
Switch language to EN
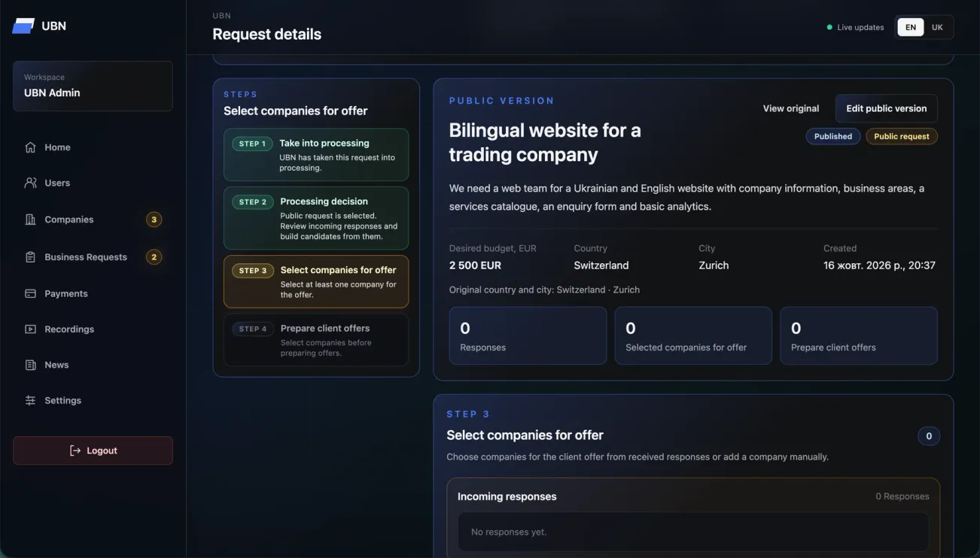click(911, 27)
